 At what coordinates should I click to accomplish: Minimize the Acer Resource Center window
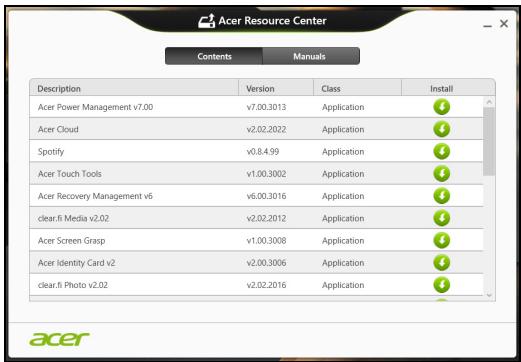pyautogui.click(x=488, y=25)
